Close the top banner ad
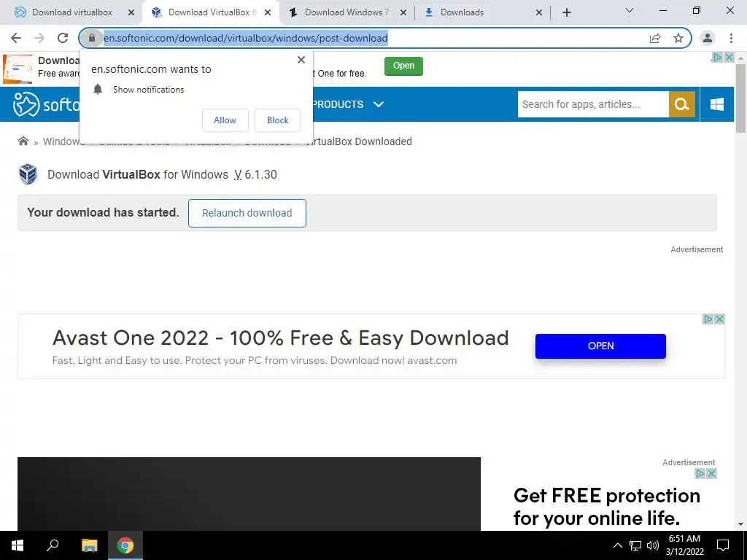This screenshot has height=560, width=747. tap(729, 57)
